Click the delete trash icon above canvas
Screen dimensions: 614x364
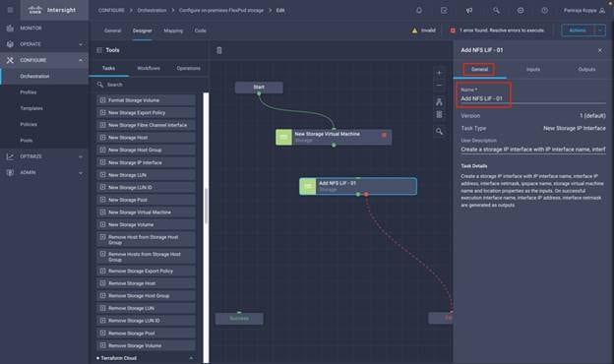pos(219,50)
